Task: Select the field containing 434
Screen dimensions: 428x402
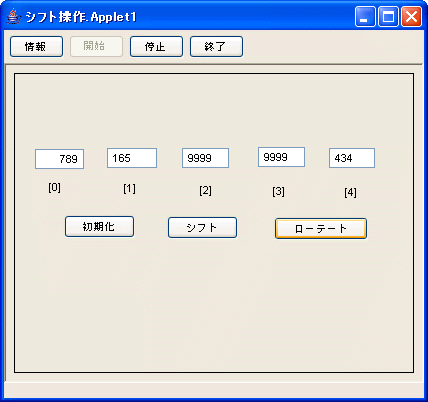Action: pos(352,158)
